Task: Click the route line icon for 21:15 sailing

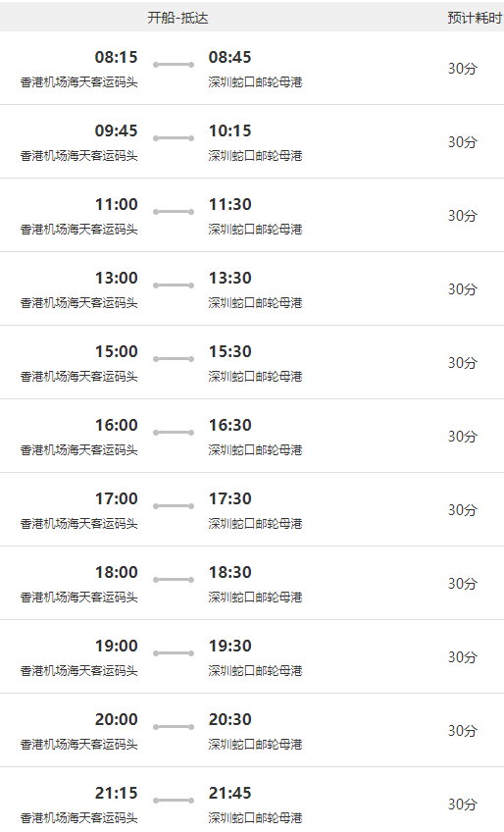Action: (174, 801)
